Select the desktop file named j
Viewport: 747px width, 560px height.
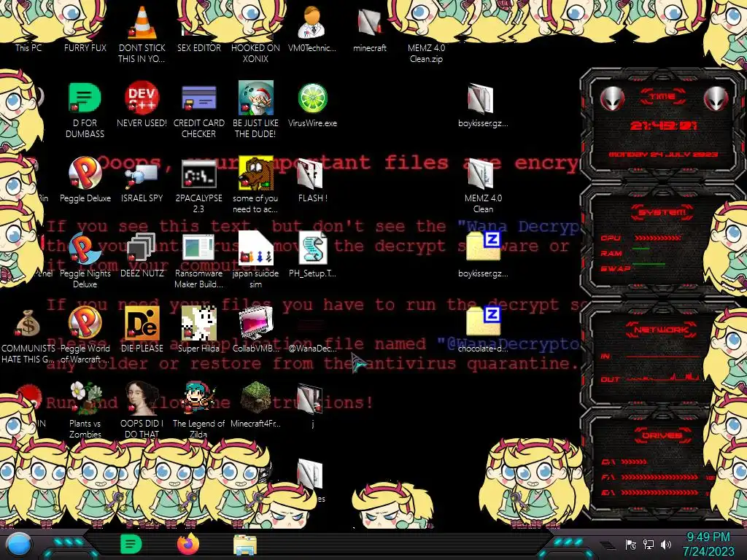click(x=312, y=405)
